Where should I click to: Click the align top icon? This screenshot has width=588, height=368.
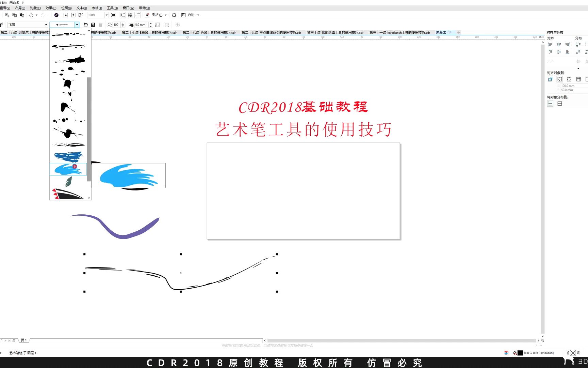[x=550, y=52]
